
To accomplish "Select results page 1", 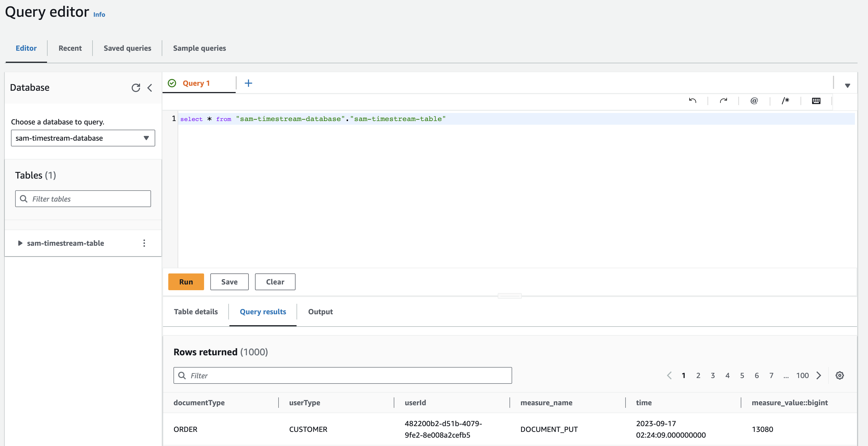I will [x=683, y=375].
